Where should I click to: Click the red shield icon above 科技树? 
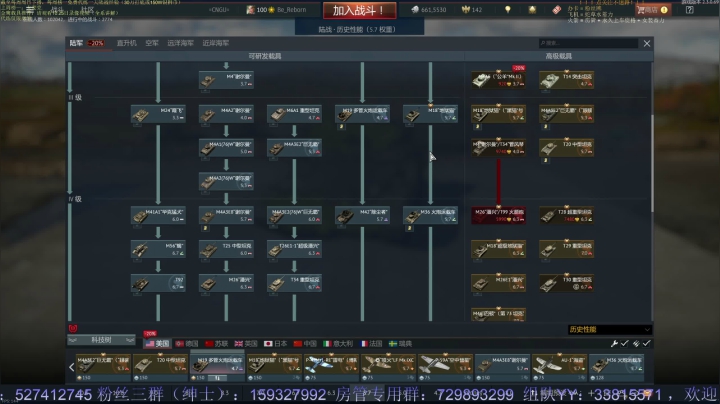[x=73, y=328]
